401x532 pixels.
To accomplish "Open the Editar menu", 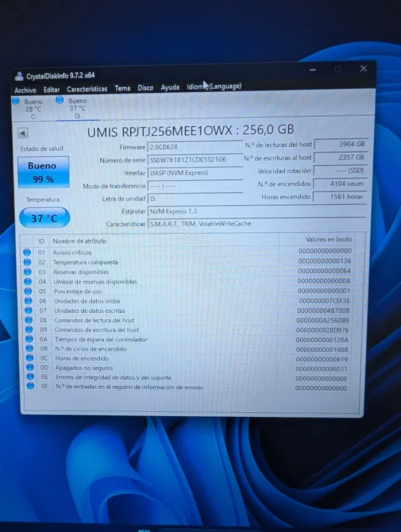I will coord(51,90).
